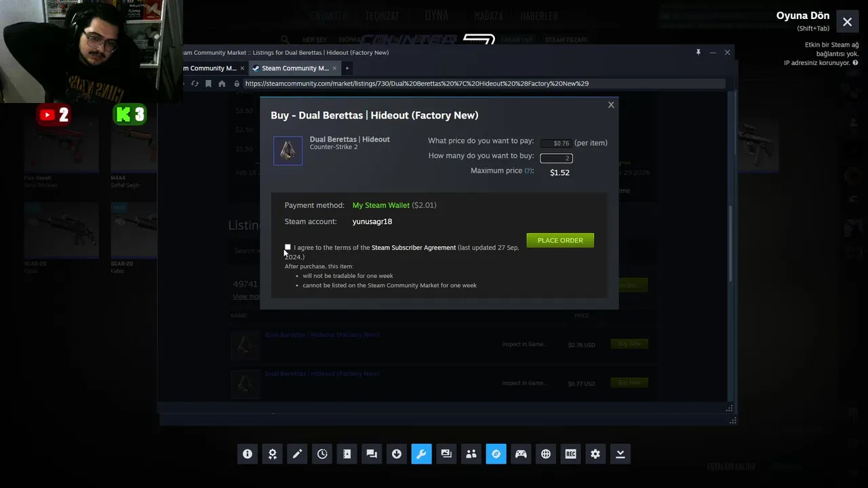Click the maximum price help (?) link
868x488 pixels.
tap(529, 171)
